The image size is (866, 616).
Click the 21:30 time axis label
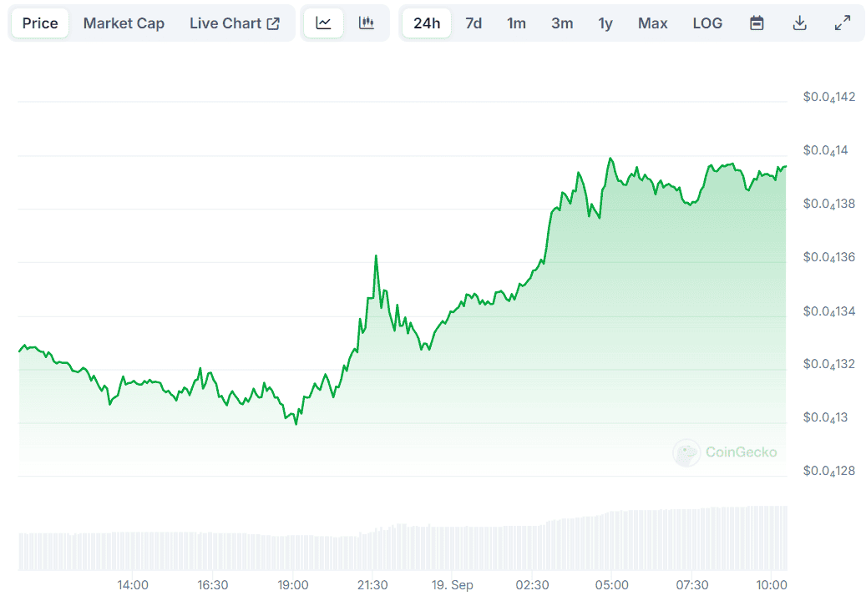click(x=372, y=585)
